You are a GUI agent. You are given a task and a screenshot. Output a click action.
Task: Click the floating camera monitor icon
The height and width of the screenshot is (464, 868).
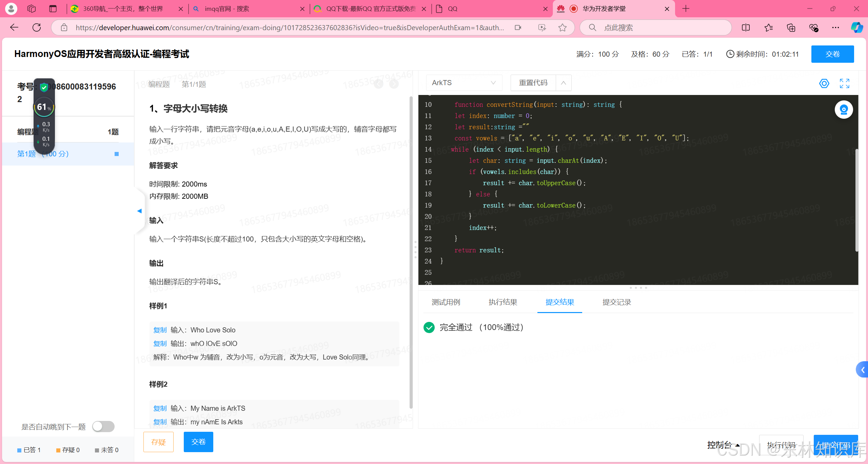pos(844,110)
